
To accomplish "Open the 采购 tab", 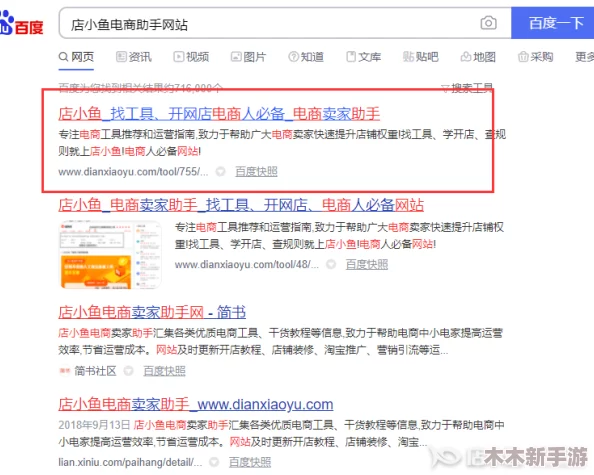I will pyautogui.click(x=536, y=57).
